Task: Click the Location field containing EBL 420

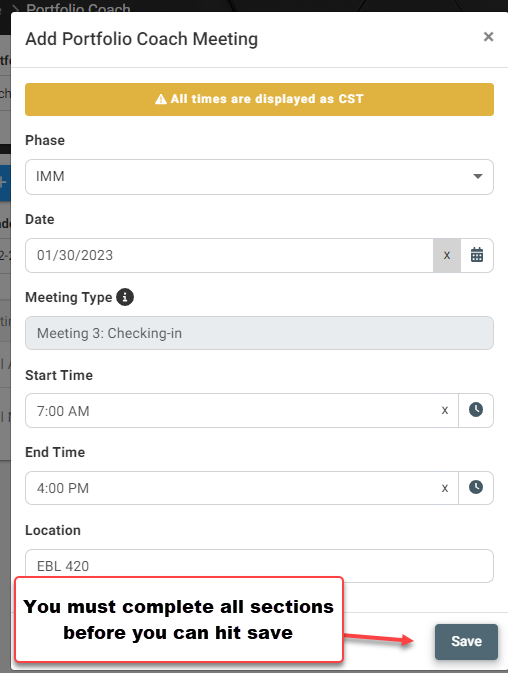Action: click(x=259, y=566)
